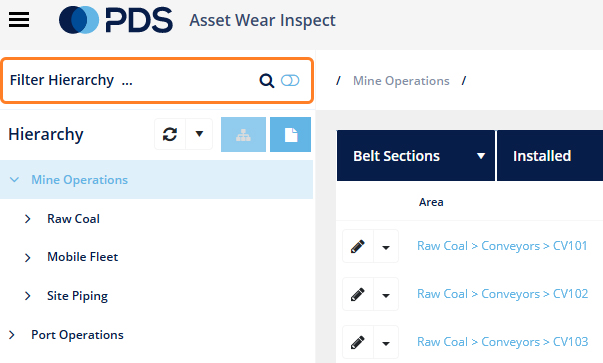Screen dimensions: 603x363
Task: Open the Belt Sections dropdown tab
Action: (416, 156)
